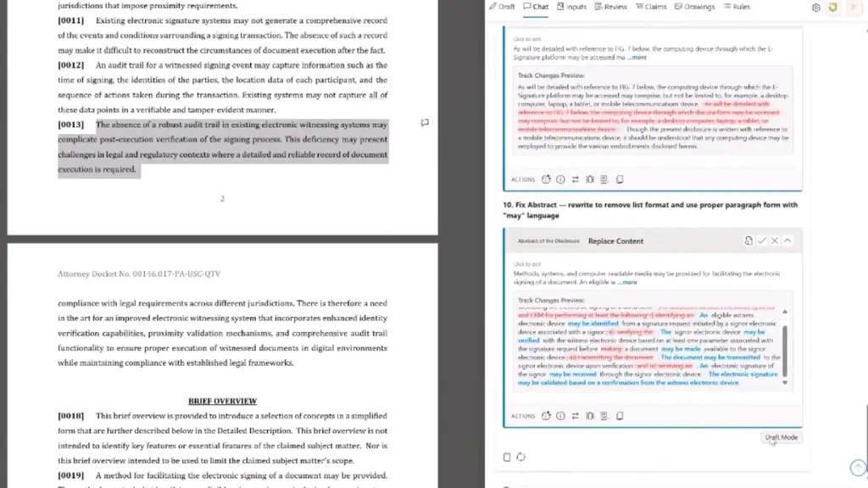Image resolution: width=868 pixels, height=488 pixels.
Task: Click AI regenerate icon in lower Actions row
Action: coord(546,415)
